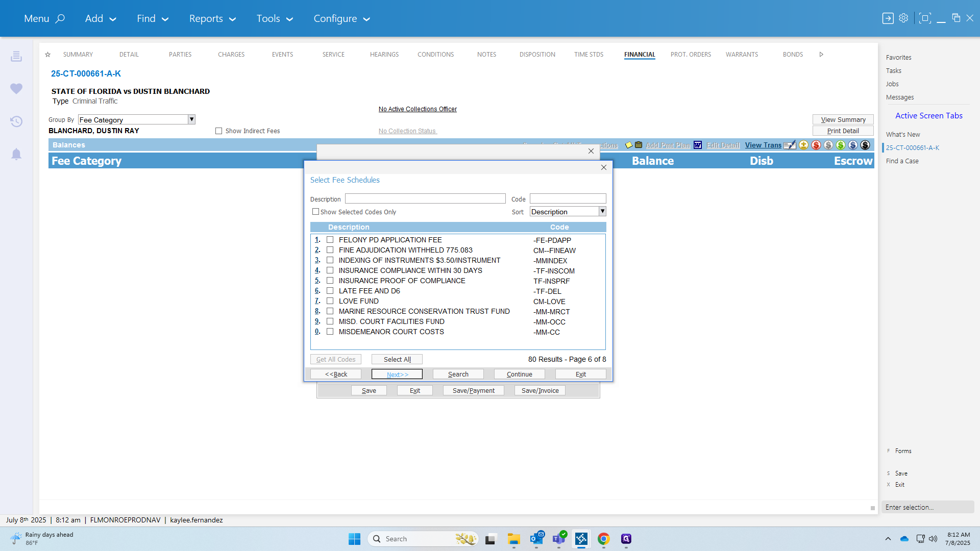Click the favorite star beside SUMMARY tab
Image resolution: width=980 pixels, height=551 pixels.
(x=47, y=55)
